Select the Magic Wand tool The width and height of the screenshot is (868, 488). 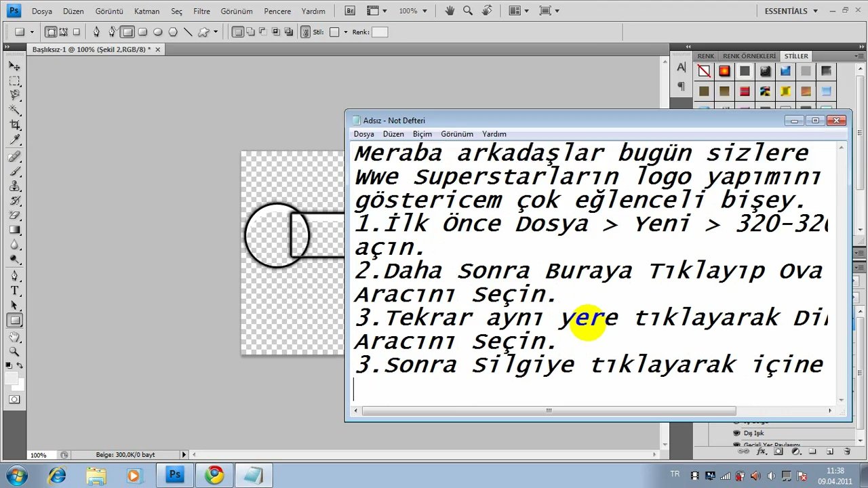tap(14, 110)
